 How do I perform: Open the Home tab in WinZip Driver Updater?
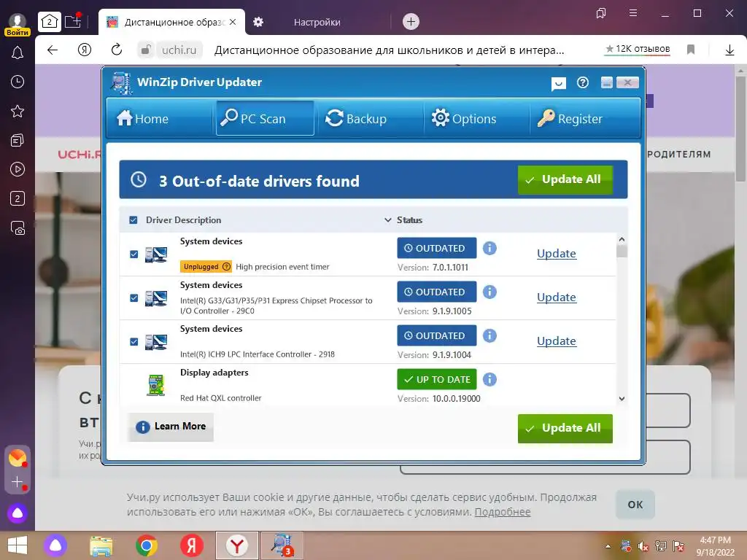tap(159, 118)
